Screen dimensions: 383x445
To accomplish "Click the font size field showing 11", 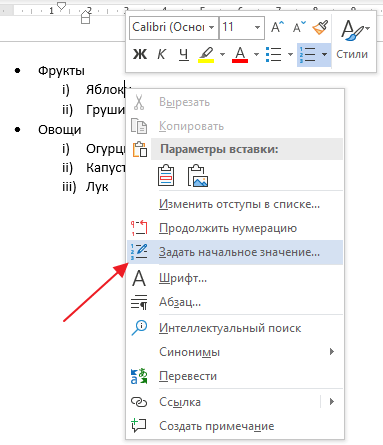I will point(234,28).
